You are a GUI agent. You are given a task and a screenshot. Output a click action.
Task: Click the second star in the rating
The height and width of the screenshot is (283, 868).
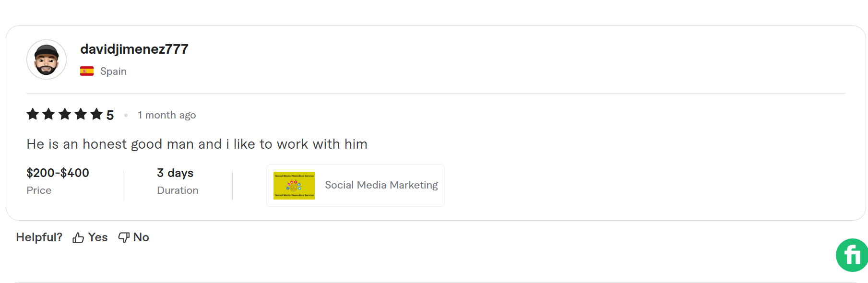pyautogui.click(x=48, y=114)
